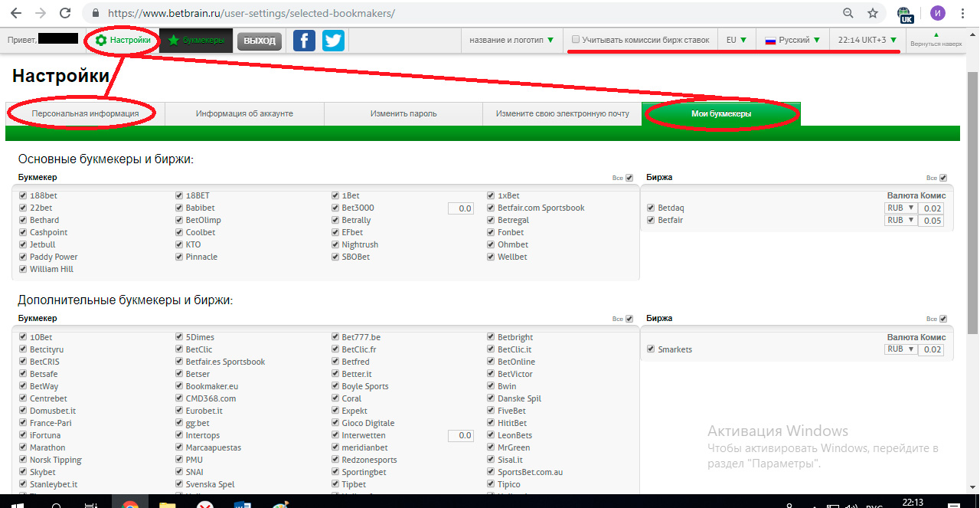
Task: Click the 'SportsBet.com.au' label
Action: pos(530,472)
